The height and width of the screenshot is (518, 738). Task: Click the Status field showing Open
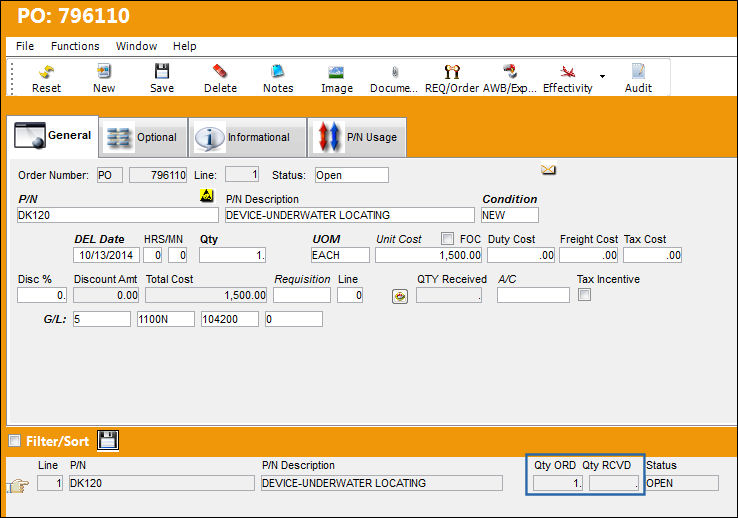click(x=352, y=175)
